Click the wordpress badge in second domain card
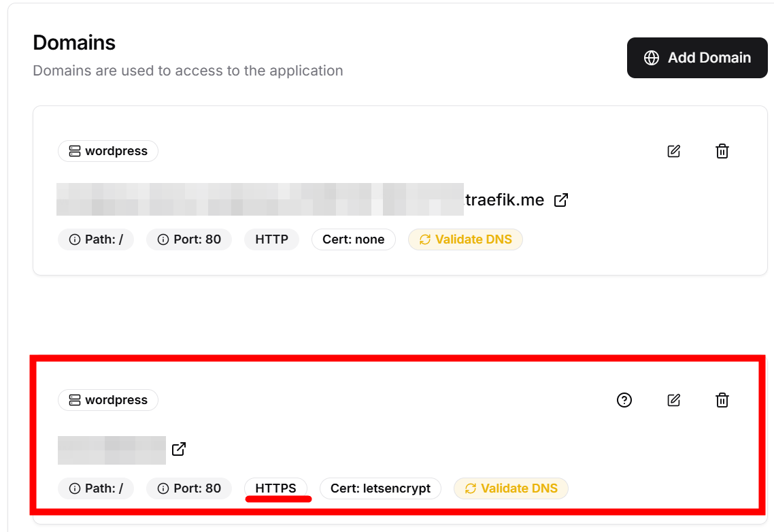Viewport: 774px width, 532px height. point(108,400)
